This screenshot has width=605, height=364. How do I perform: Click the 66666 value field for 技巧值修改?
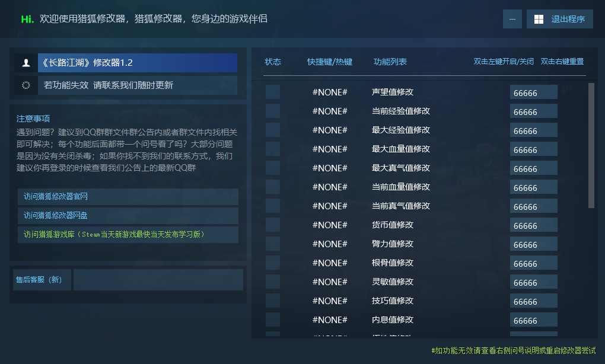[534, 301]
